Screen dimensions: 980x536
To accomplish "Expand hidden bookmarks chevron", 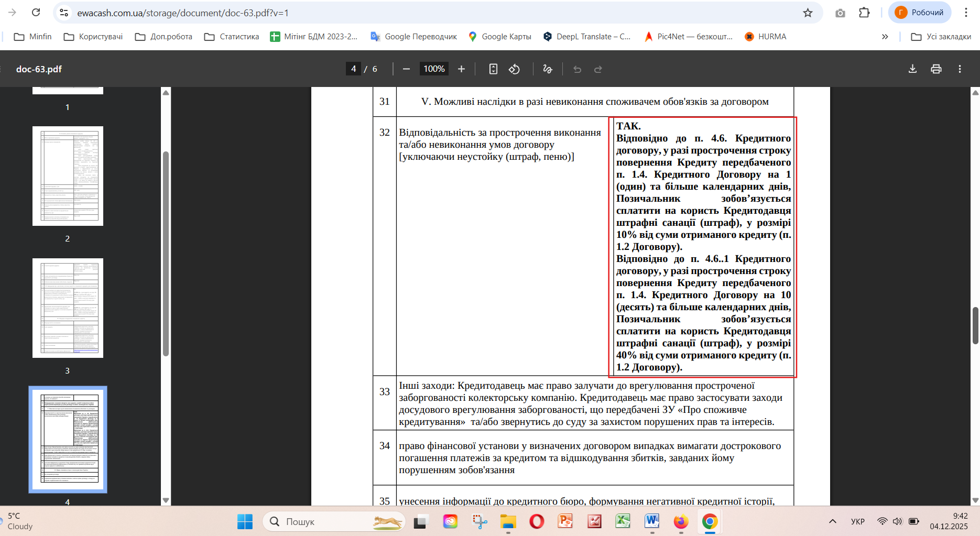I will (x=885, y=37).
